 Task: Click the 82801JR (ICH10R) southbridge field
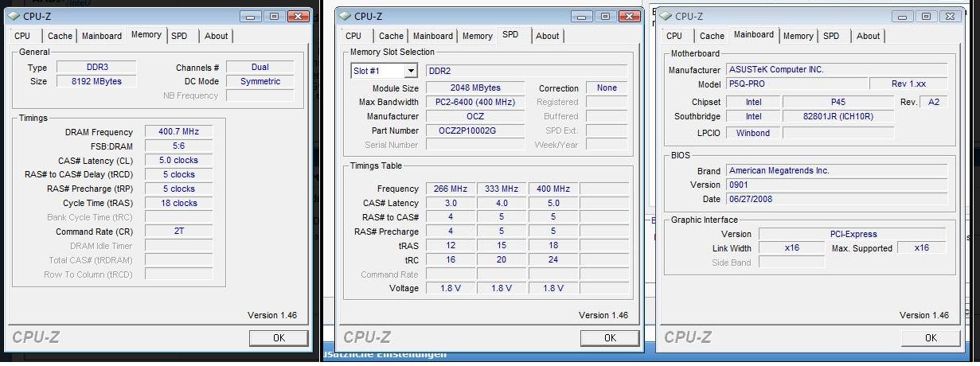point(838,116)
